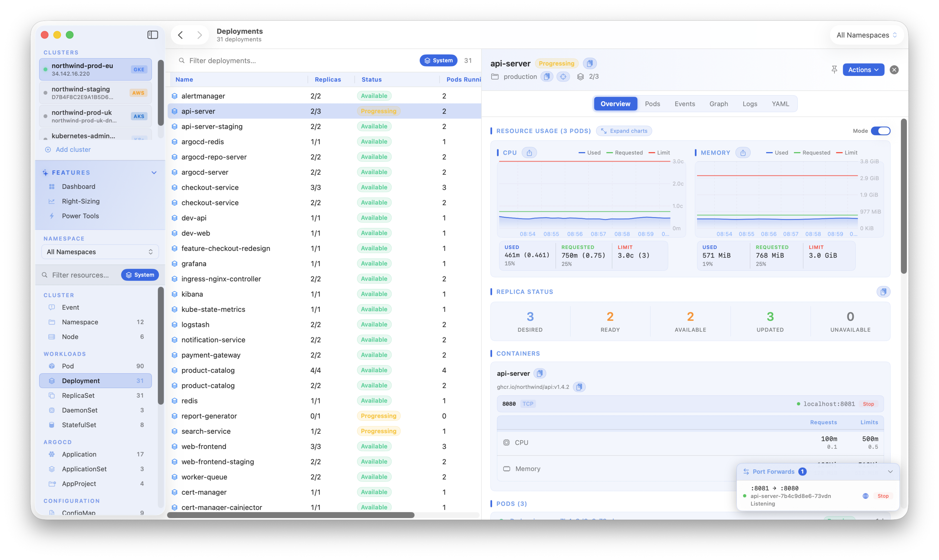Toggle the resource usage Mode switch
This screenshot has height=560, width=939.
880,131
